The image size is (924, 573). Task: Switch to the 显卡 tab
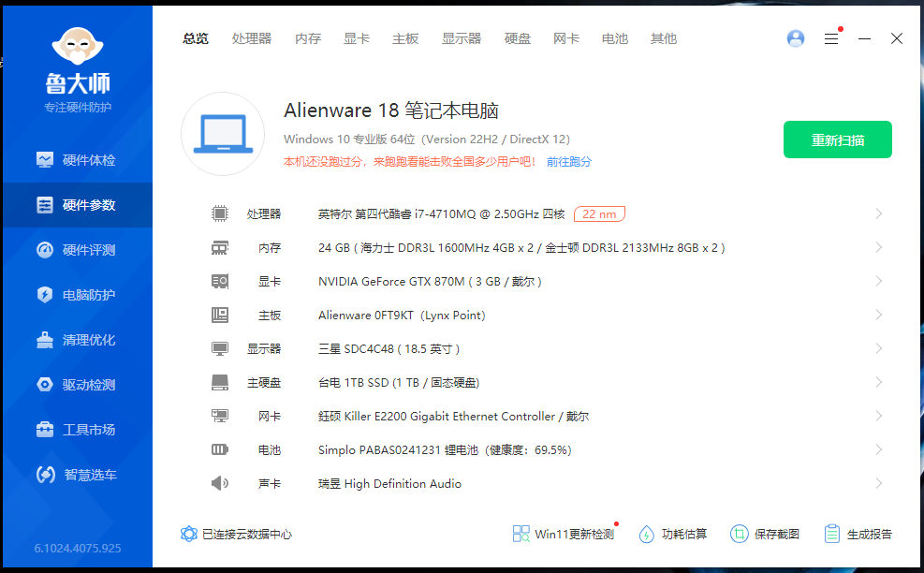357,38
